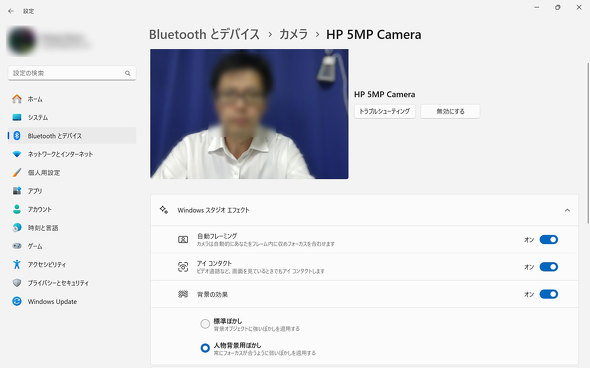The height and width of the screenshot is (368, 590).
Task: Go back using the arrow in title bar
Action: click(x=11, y=11)
